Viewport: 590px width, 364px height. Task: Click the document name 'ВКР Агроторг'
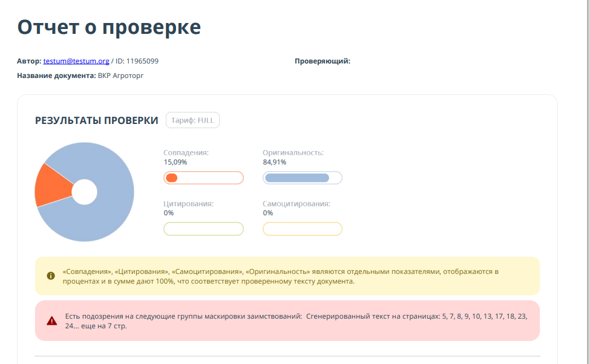pos(120,76)
